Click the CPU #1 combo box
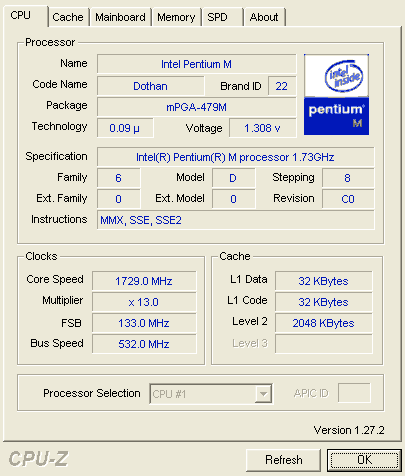 coord(211,394)
